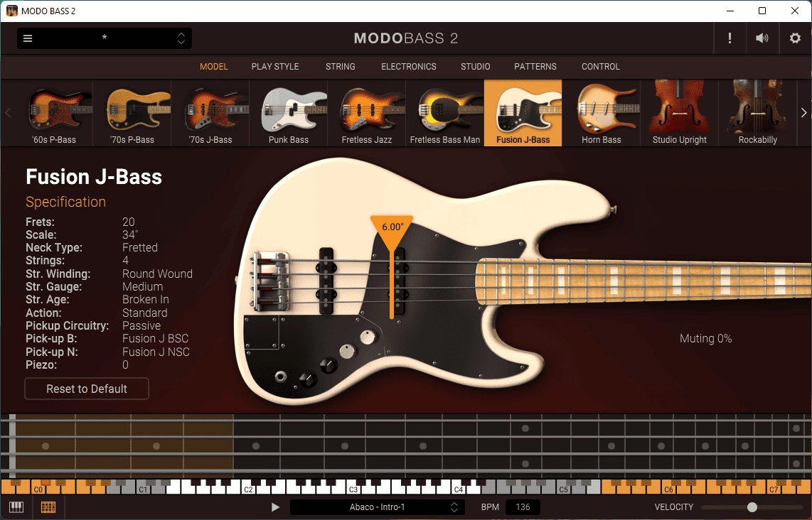Click the pattern selector stepper arrows
This screenshot has height=520, width=812.
[x=454, y=507]
